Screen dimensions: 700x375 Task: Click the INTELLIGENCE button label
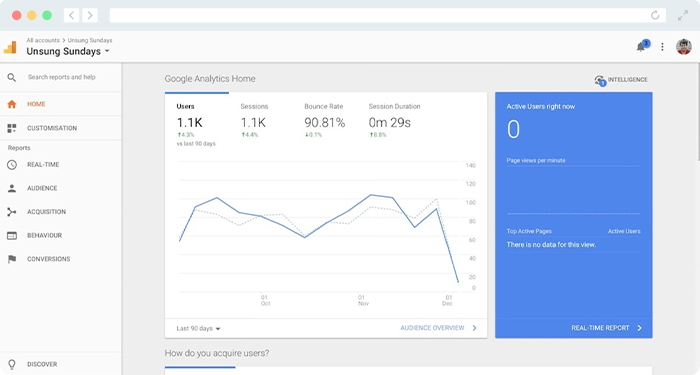point(627,79)
